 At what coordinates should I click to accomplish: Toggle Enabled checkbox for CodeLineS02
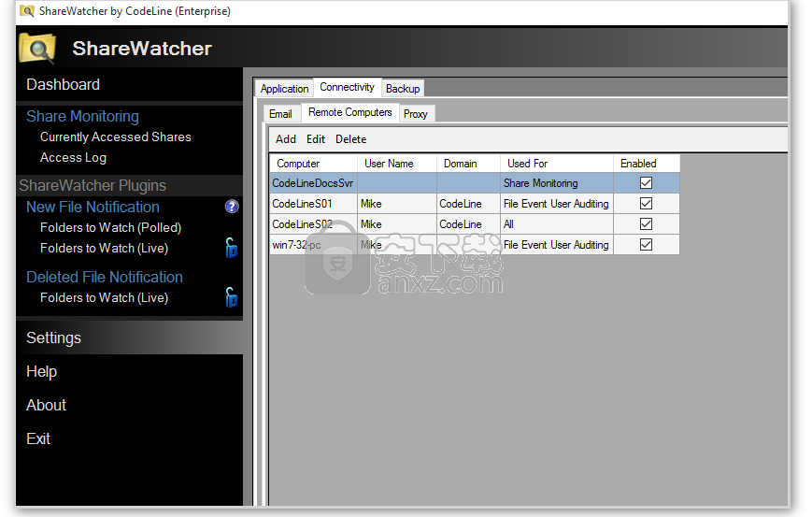click(x=646, y=223)
